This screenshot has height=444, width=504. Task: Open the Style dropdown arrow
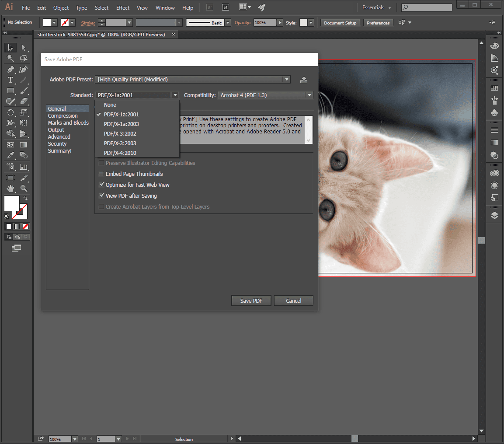[x=311, y=22]
